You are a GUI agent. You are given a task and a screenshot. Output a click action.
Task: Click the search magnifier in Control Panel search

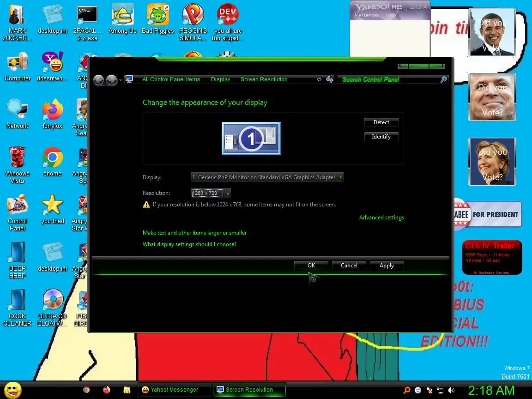[x=443, y=79]
